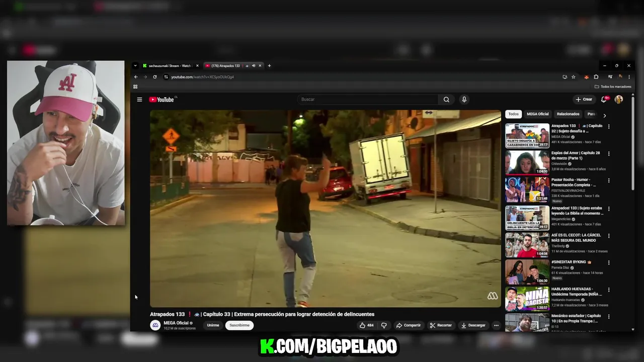
Task: Click the Recortar button
Action: tap(441, 325)
